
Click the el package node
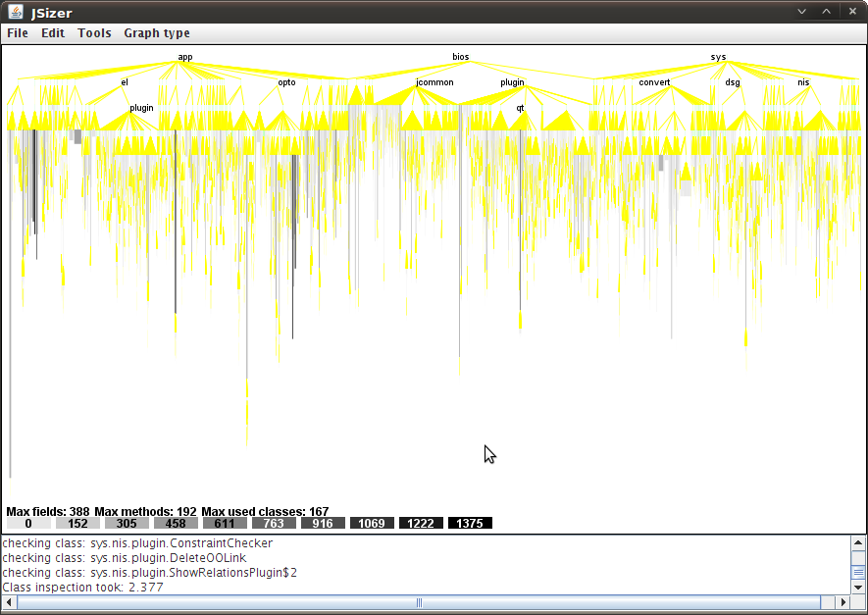tap(125, 82)
